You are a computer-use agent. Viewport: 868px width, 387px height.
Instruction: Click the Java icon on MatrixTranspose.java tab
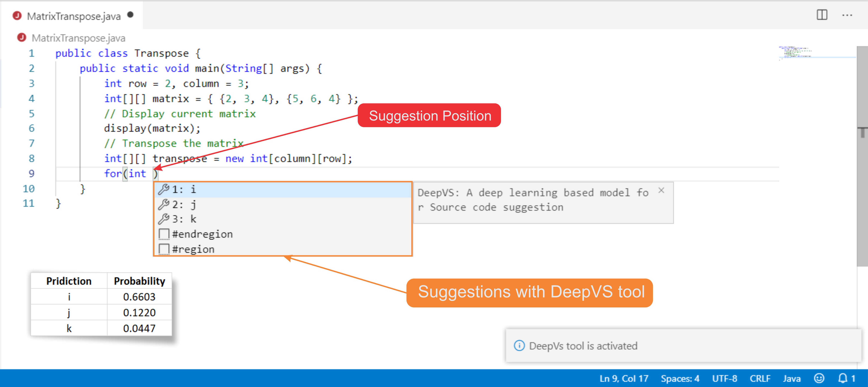[x=17, y=15]
